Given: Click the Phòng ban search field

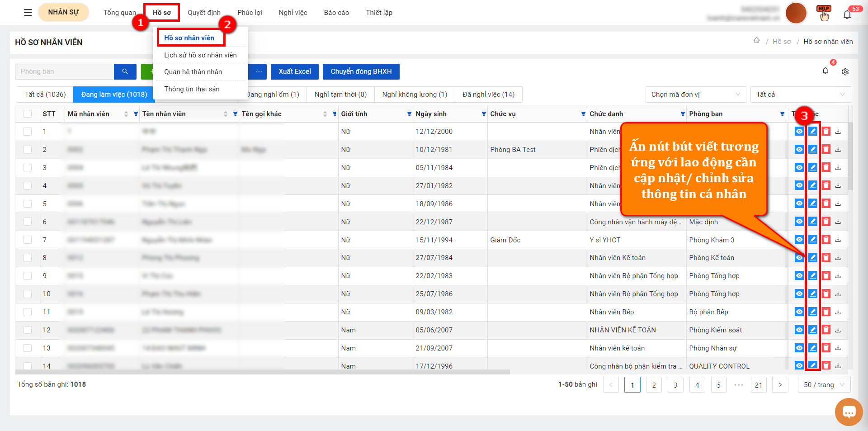Looking at the screenshot, I should pos(65,71).
